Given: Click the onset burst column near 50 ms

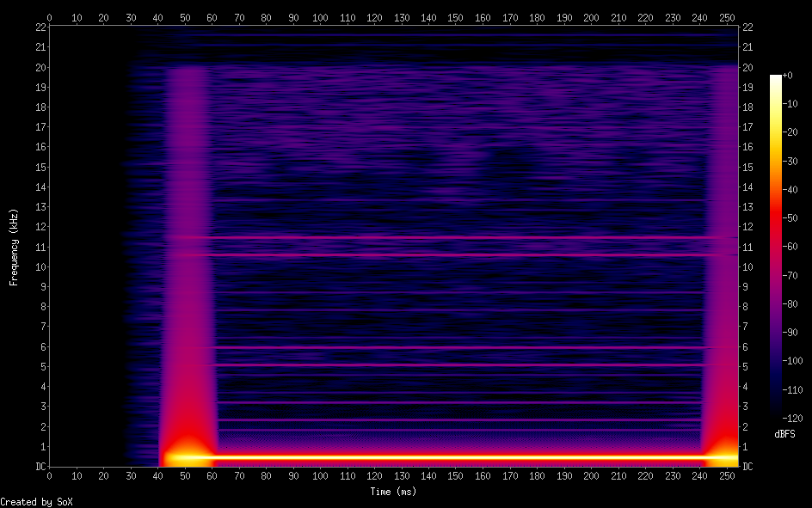Looking at the screenshot, I should tap(188, 258).
